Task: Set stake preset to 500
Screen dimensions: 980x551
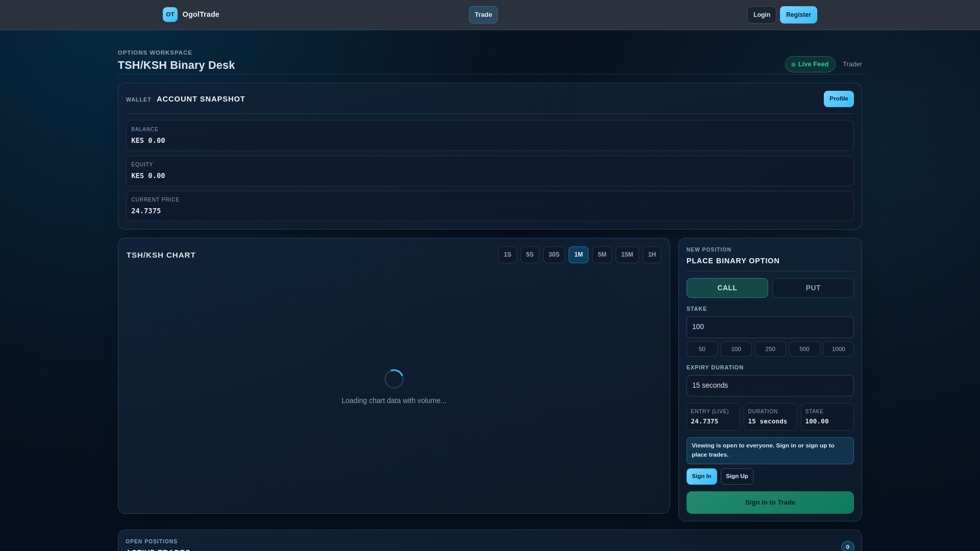Action: click(x=804, y=349)
